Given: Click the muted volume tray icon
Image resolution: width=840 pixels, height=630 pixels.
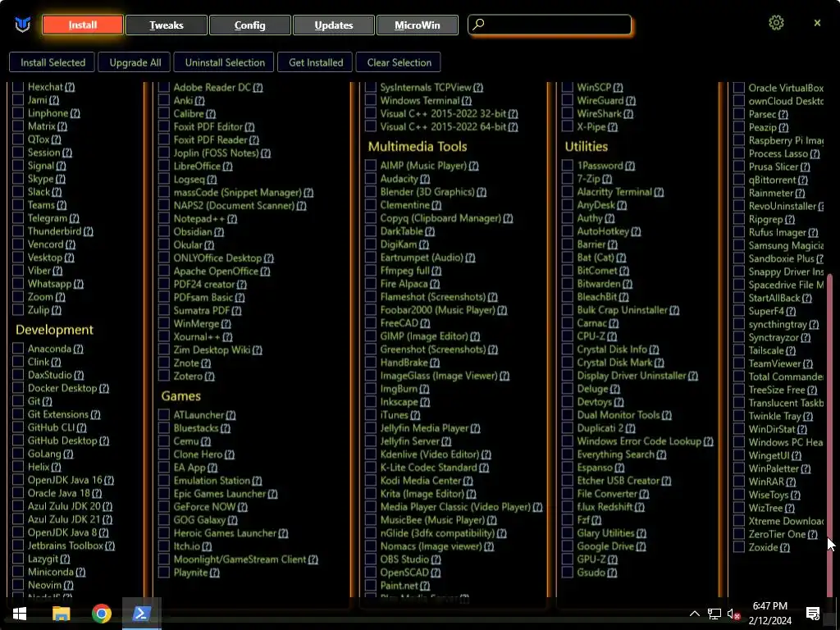Looking at the screenshot, I should [733, 614].
